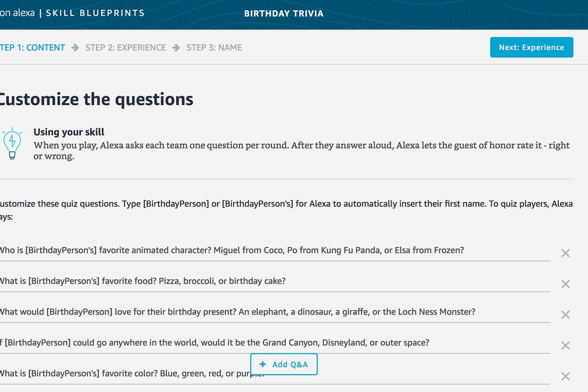Viewport: 588px width, 392px height.
Task: Edit the outer space travel question field
Action: pyautogui.click(x=275, y=343)
